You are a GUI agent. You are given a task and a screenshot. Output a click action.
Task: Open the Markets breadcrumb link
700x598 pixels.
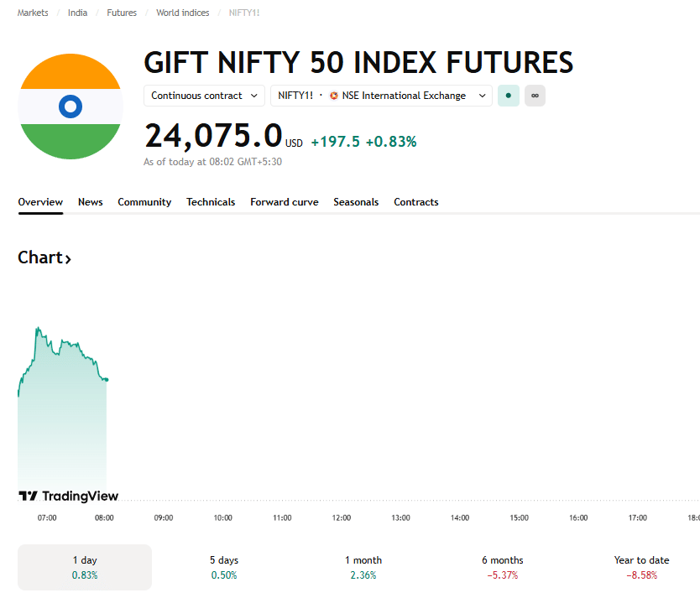click(33, 13)
